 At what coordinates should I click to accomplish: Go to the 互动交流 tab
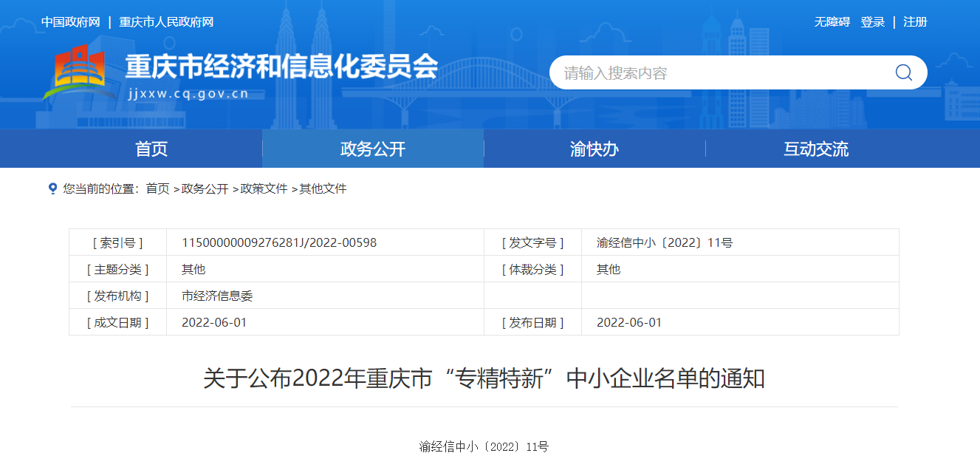816,149
